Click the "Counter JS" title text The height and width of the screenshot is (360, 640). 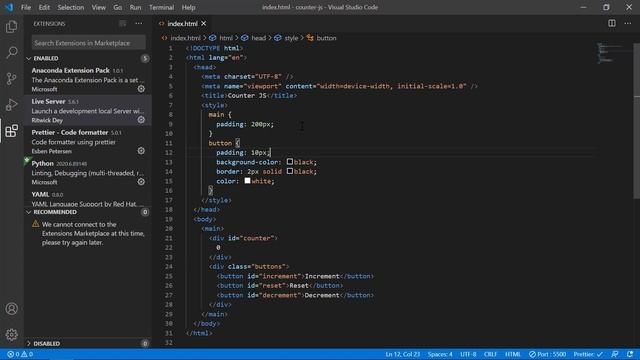click(247, 96)
